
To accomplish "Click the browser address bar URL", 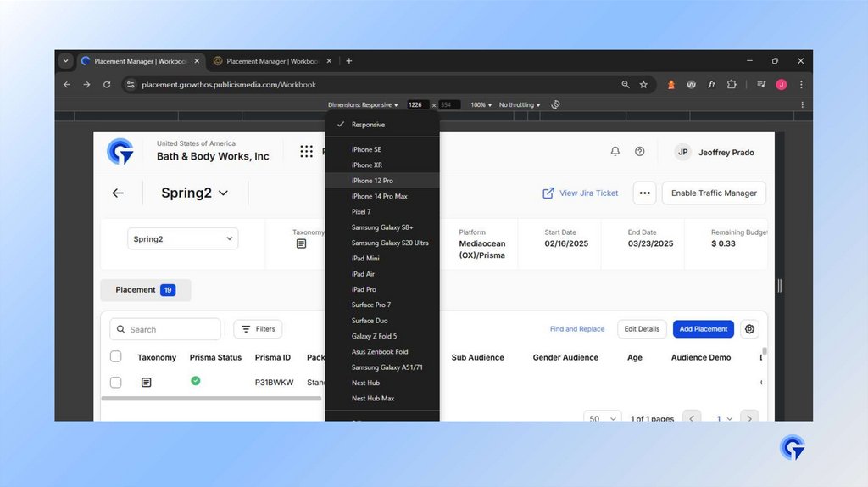I will pos(229,85).
